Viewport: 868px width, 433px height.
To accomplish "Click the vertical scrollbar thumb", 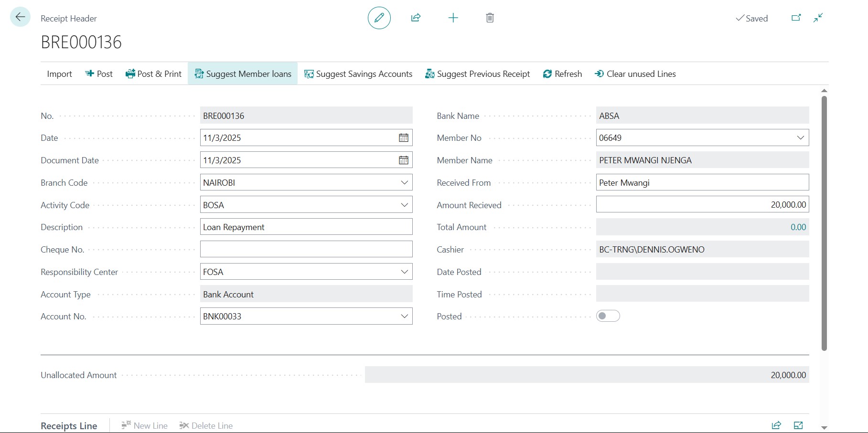I will 824,222.
